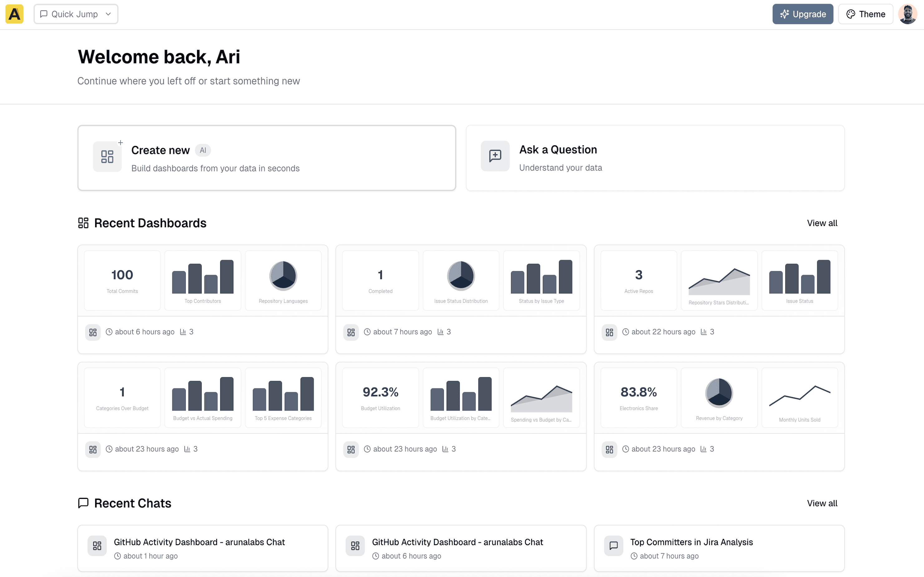Click dashboard icon beside about 7 hours ago
Viewport: 924px width, 577px height.
(x=351, y=332)
